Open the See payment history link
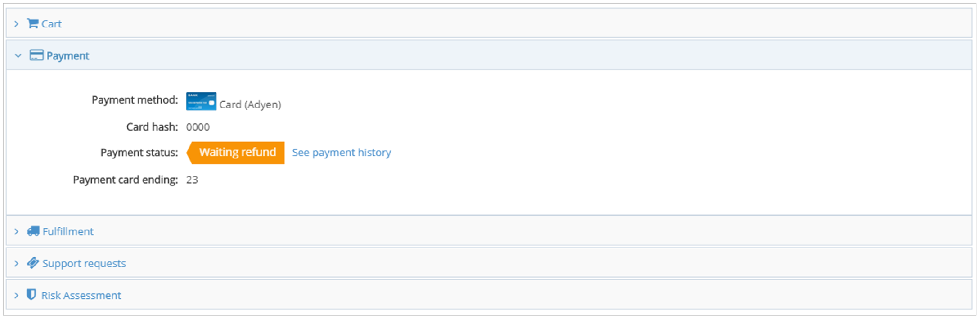980x320 pixels. point(342,153)
